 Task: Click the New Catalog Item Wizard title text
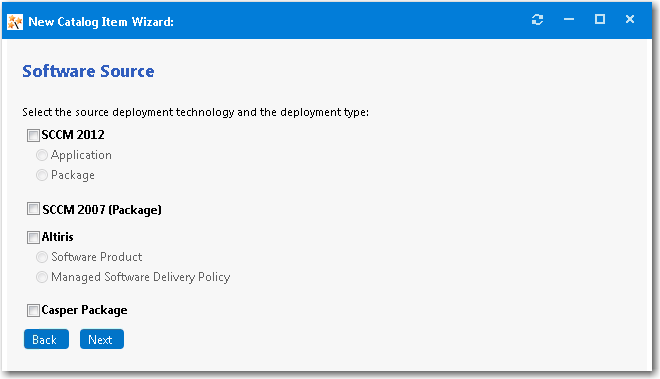click(101, 22)
